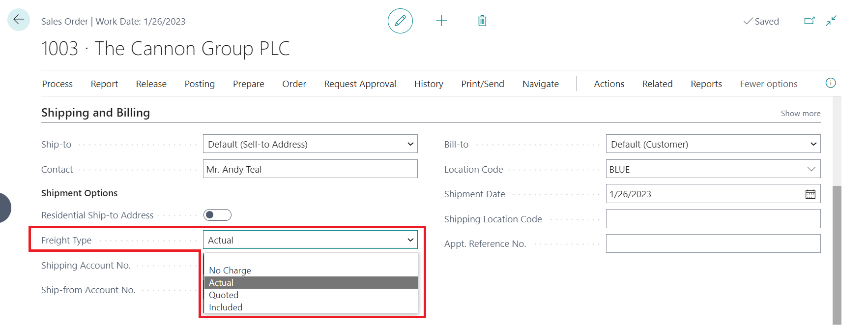
Task: Click the Shipping Location Code field
Action: tap(713, 219)
